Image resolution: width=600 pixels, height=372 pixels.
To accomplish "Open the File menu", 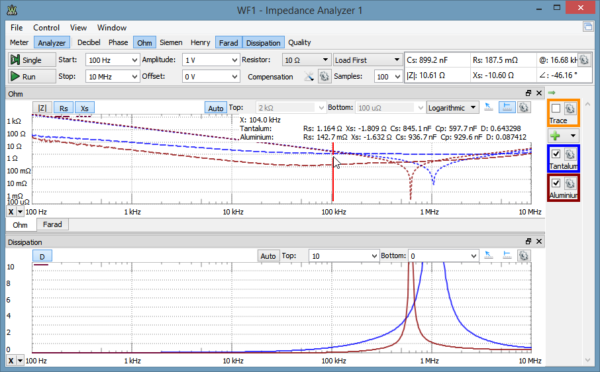I will [x=16, y=28].
